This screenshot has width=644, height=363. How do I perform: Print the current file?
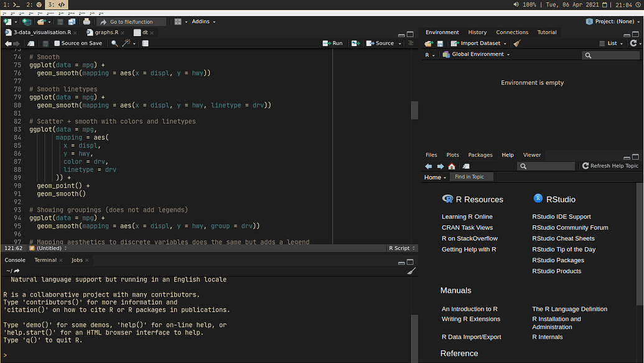click(x=86, y=22)
